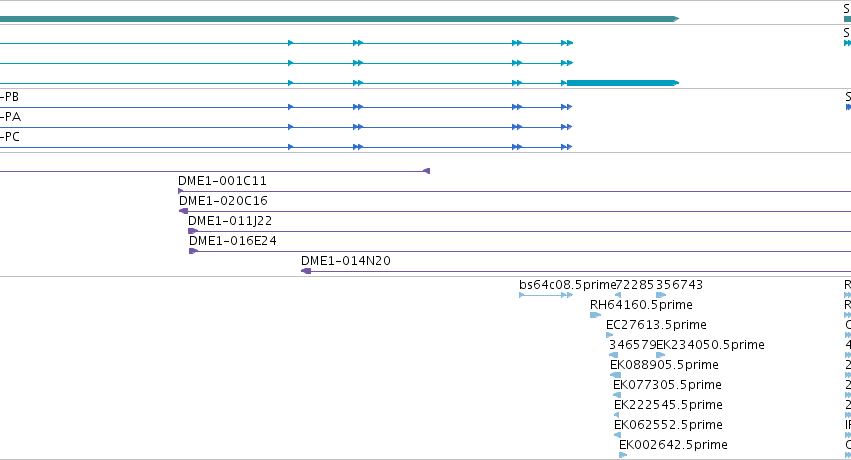
Task: Select the EK088905.5prime EST label
Action: pos(664,365)
